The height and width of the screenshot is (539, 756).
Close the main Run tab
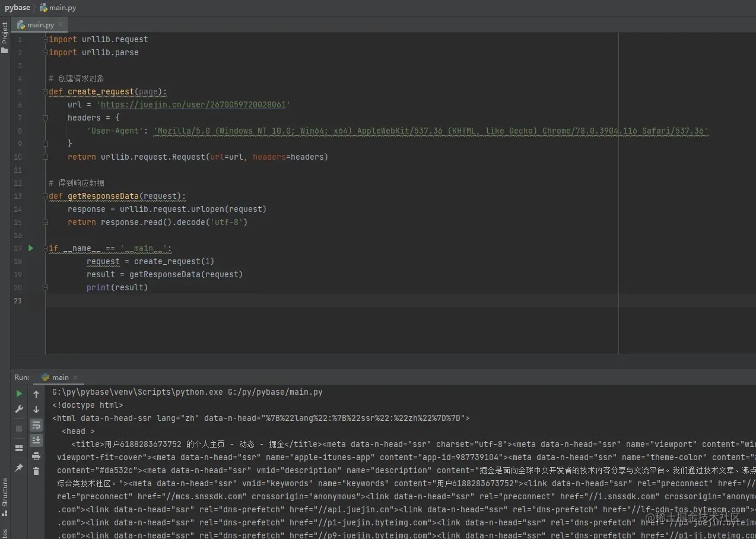click(76, 377)
